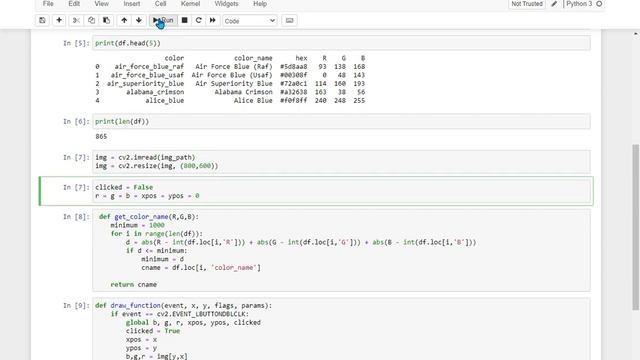Viewport: 640px width, 360px height.
Task: Open the Widgets menu
Action: click(x=226, y=4)
